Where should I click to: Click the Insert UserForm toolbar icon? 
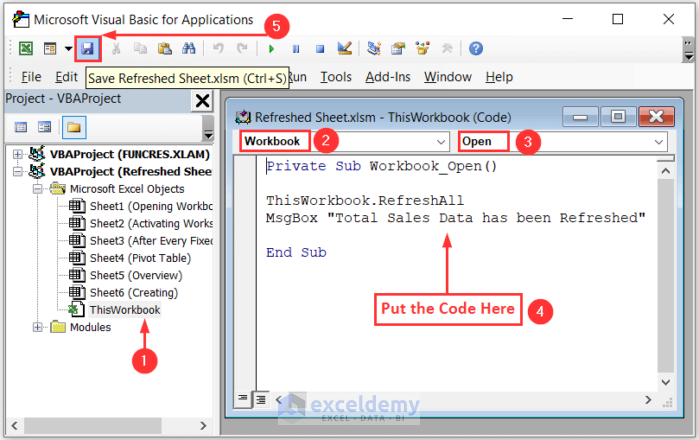pyautogui.click(x=50, y=48)
